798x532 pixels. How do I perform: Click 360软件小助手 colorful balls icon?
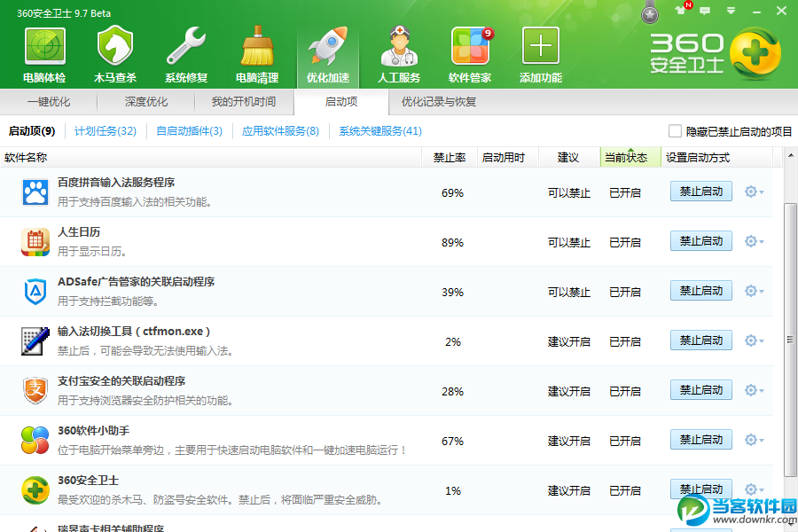35,441
